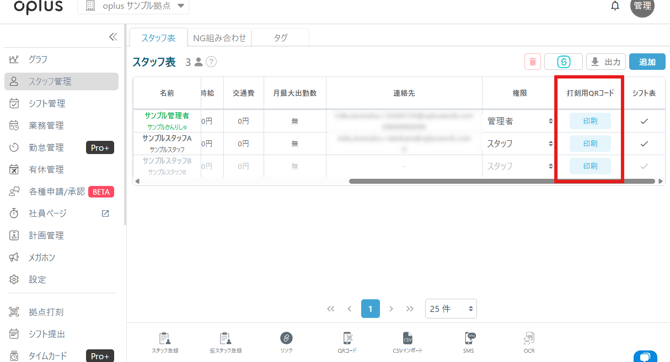This screenshot has width=670, height=362.
Task: Open 業務管理 in the sidebar
Action: click(46, 125)
